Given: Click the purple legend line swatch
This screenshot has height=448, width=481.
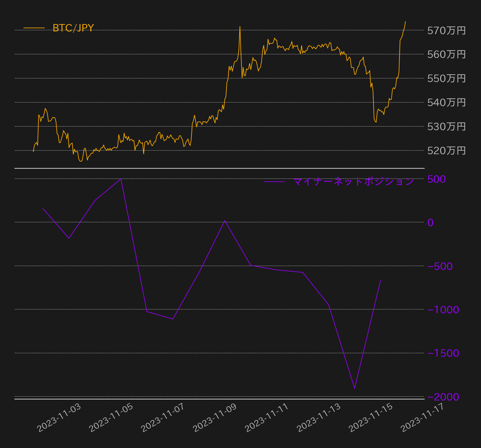Looking at the screenshot, I should (x=274, y=182).
